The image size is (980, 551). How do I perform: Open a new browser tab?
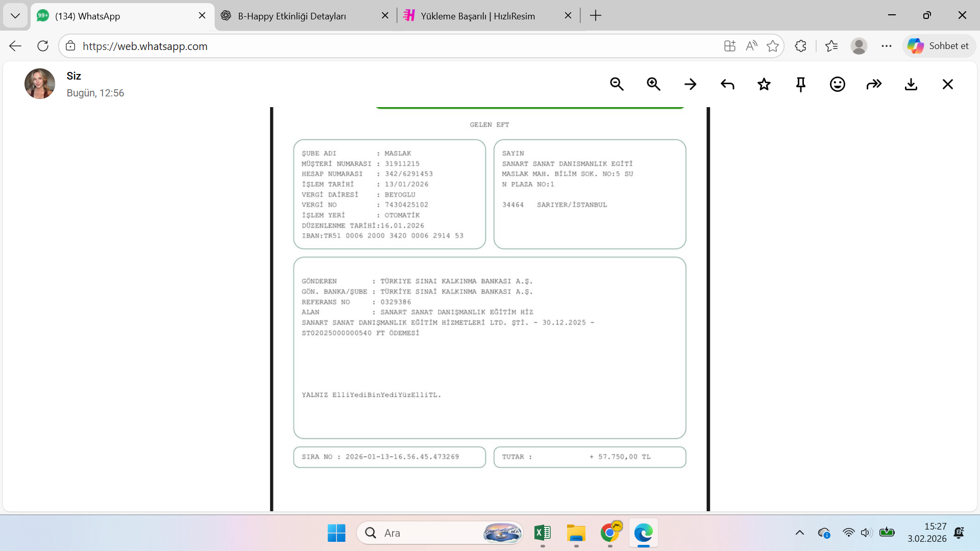[596, 16]
